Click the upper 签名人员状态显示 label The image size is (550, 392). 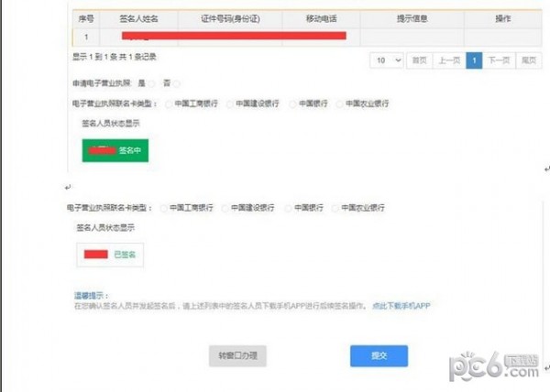pos(111,124)
